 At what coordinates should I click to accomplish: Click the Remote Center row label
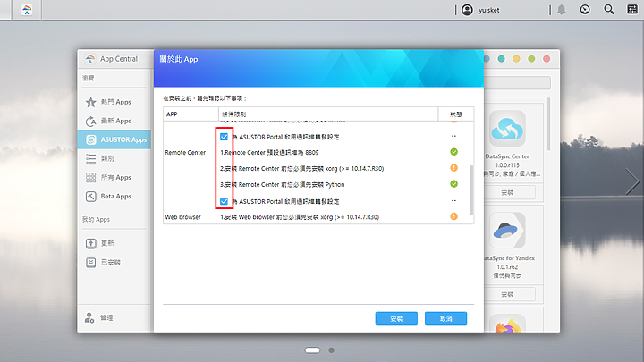[x=185, y=152]
